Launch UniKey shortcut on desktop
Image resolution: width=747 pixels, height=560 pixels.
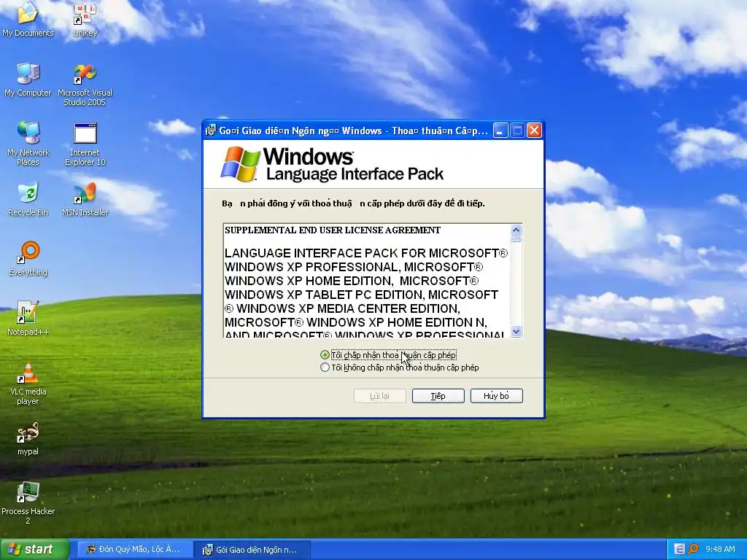pos(85,19)
